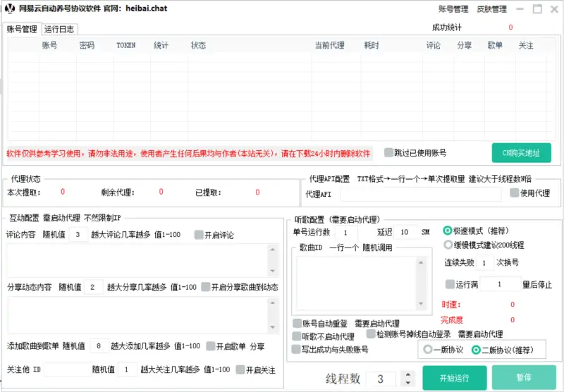
Task: Decrease thread count with the down arrow
Action: pos(406,384)
